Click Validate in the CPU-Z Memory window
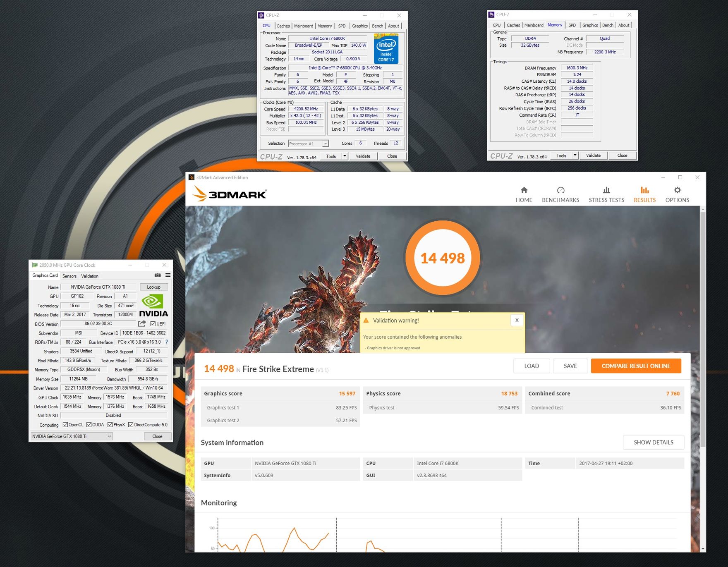 [593, 156]
